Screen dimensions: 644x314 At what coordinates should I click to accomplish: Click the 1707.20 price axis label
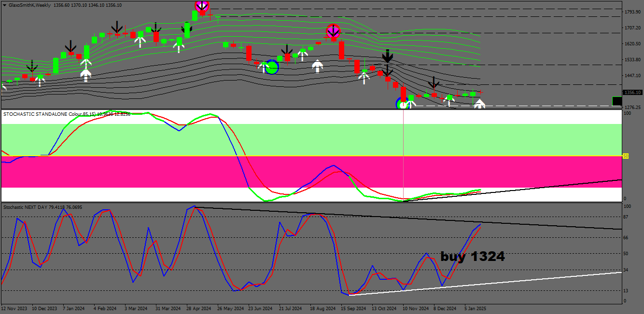pyautogui.click(x=632, y=27)
